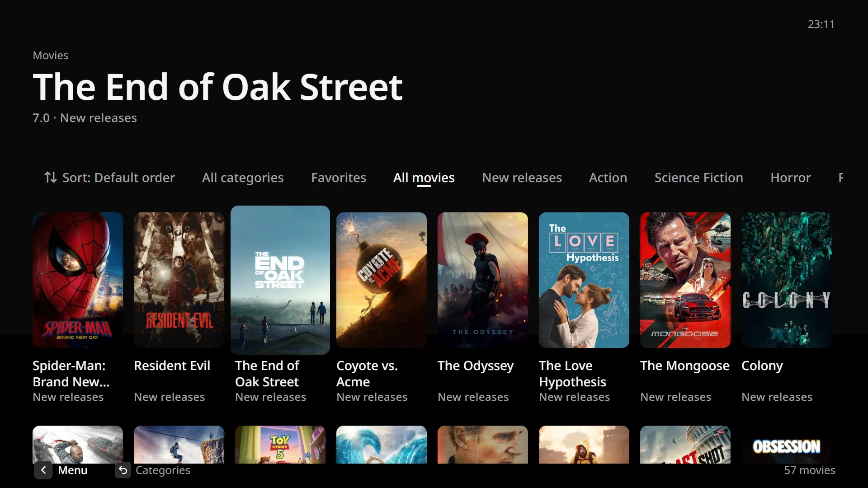The width and height of the screenshot is (868, 488).
Task: Open the Action category tab
Action: pyautogui.click(x=608, y=178)
